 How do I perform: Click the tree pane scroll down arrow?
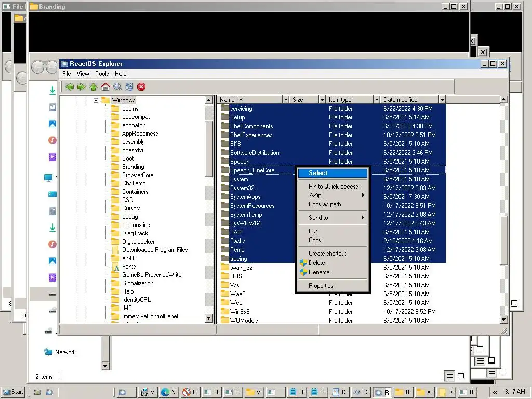[x=209, y=318]
